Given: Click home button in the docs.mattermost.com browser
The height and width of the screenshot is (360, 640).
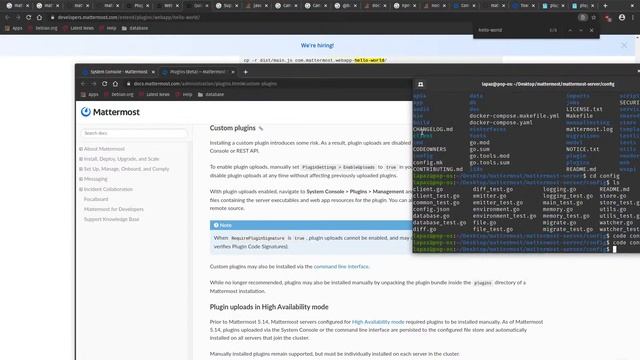Looking at the screenshot, I should pyautogui.click(x=116, y=84).
